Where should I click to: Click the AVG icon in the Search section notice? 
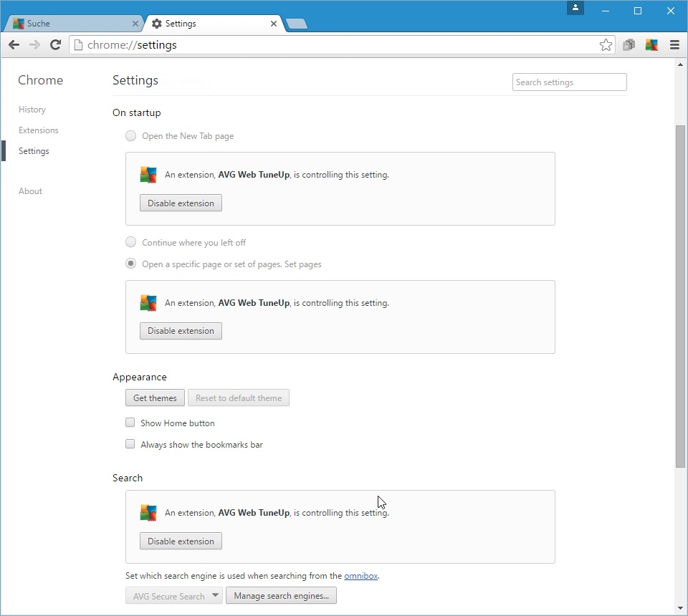tap(148, 513)
